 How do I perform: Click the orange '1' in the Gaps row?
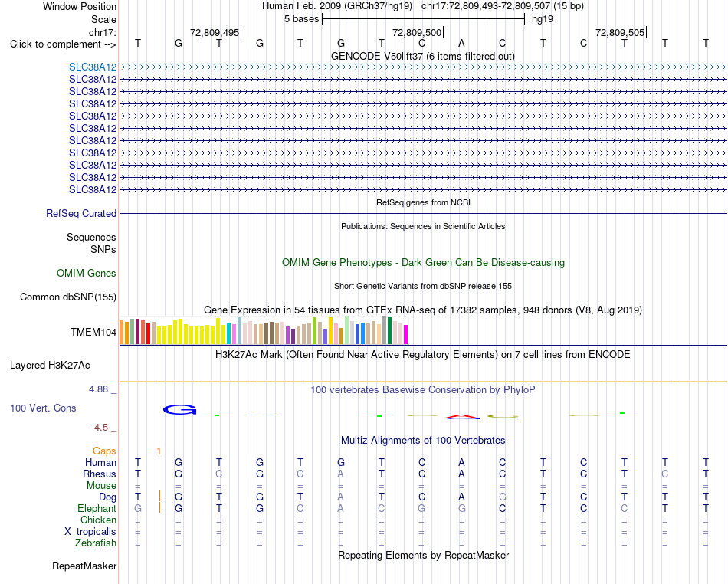[159, 451]
